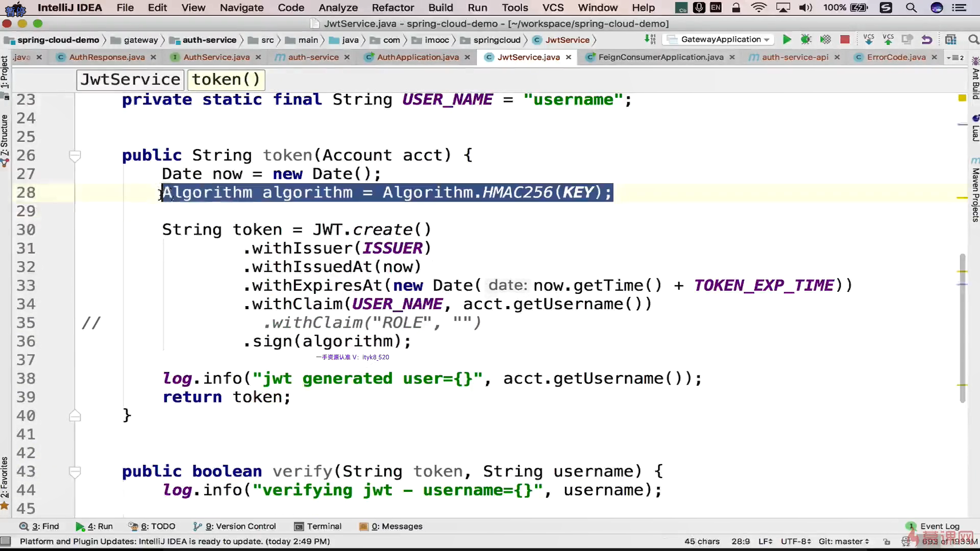Open the Refactor menu
Viewport: 980px width, 551px height.
(x=393, y=8)
